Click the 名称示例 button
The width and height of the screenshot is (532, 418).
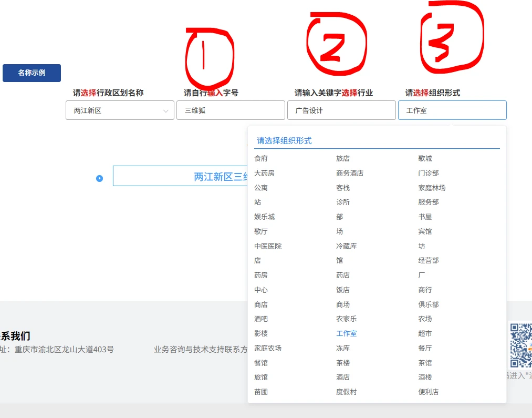32,73
